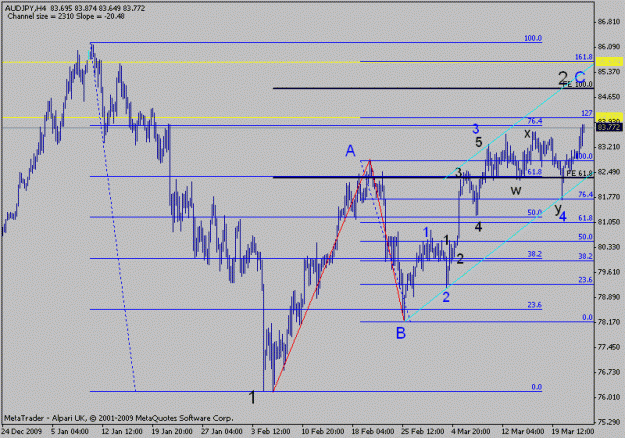The width and height of the screenshot is (625, 438).
Task: Click the 4 Mar 20:00 time label
Action: tap(471, 431)
